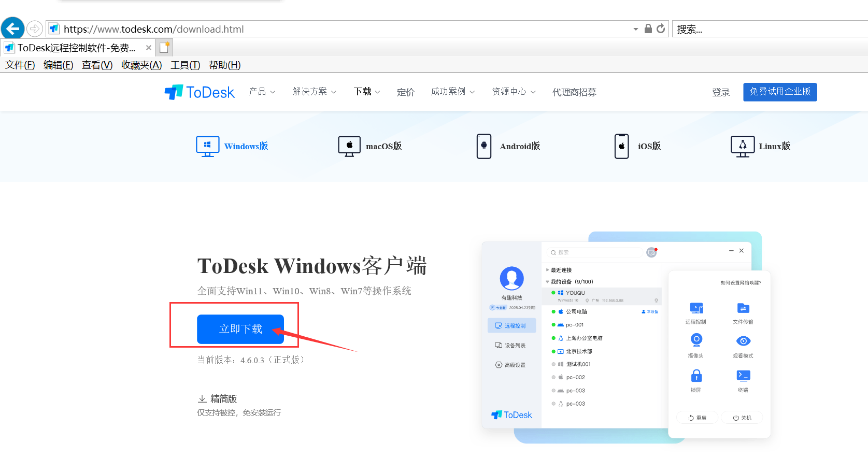Screen dimensions: 868x458
Task: Select the Linux版 platform icon
Action: click(x=743, y=146)
